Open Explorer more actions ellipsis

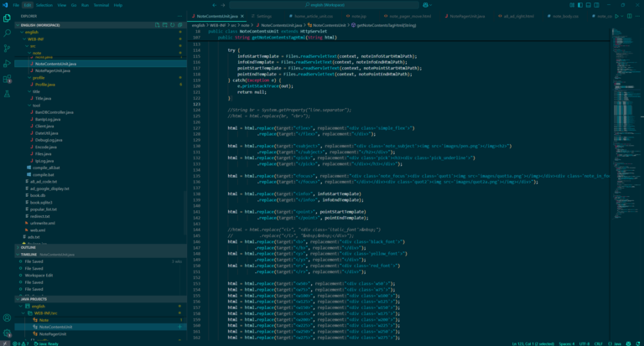[180, 16]
